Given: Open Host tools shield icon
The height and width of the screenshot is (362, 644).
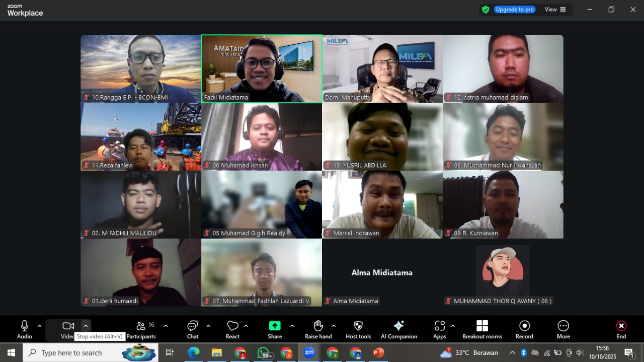Looking at the screenshot, I should pyautogui.click(x=358, y=329).
